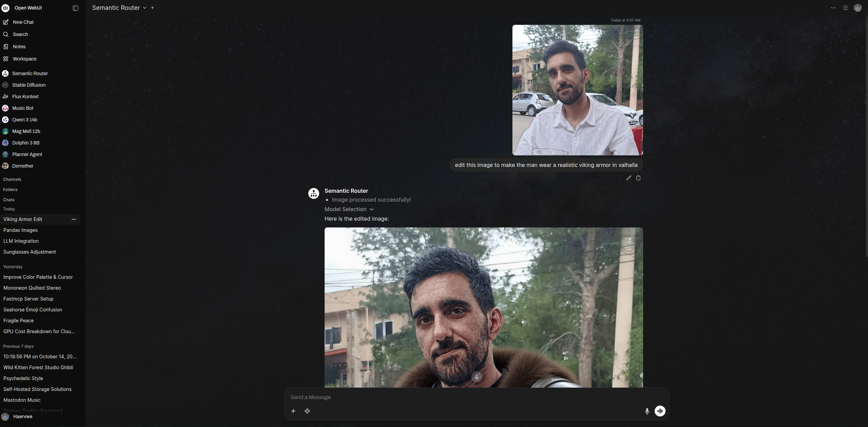868x427 pixels.
Task: Expand the Model Selection details
Action: point(349,209)
